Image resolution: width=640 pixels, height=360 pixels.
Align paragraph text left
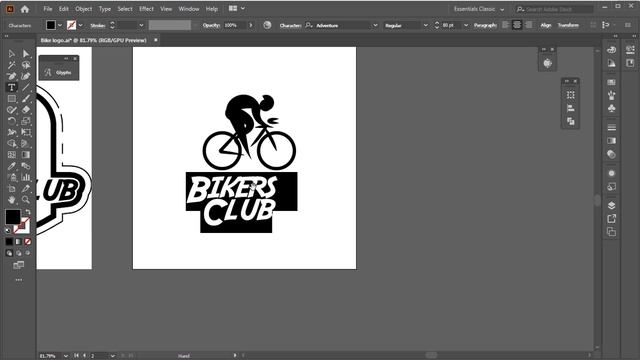coord(505,25)
